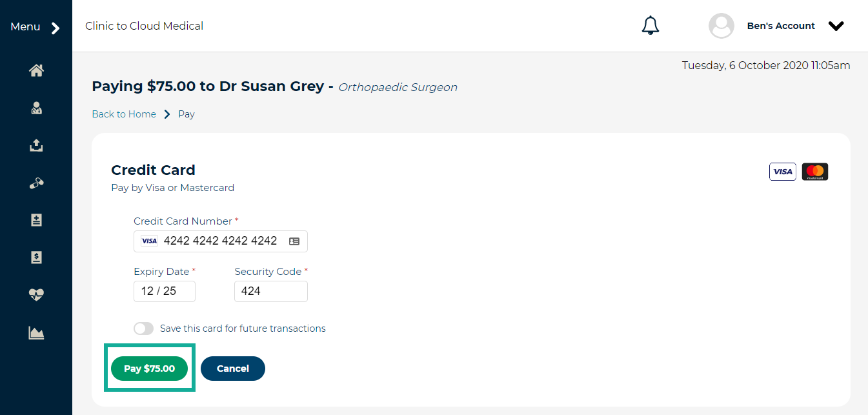The image size is (868, 415).
Task: Click the heart rate health icon
Action: pos(36,295)
